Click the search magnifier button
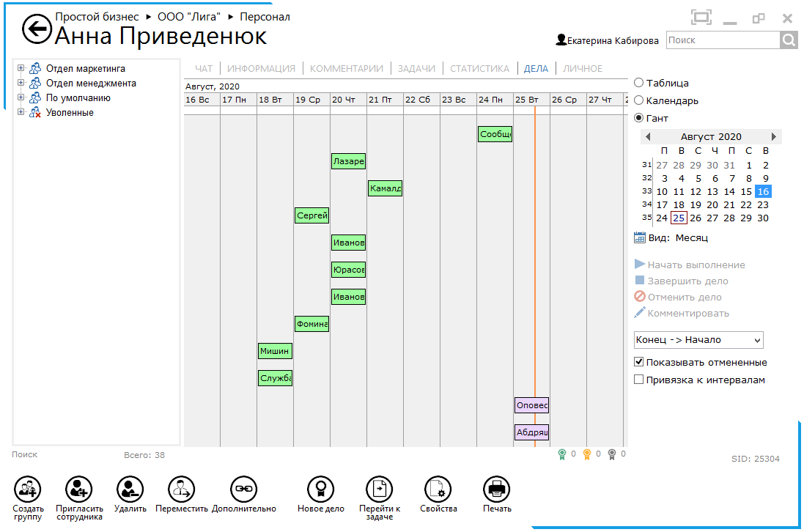This screenshot has height=532, width=804. [789, 40]
